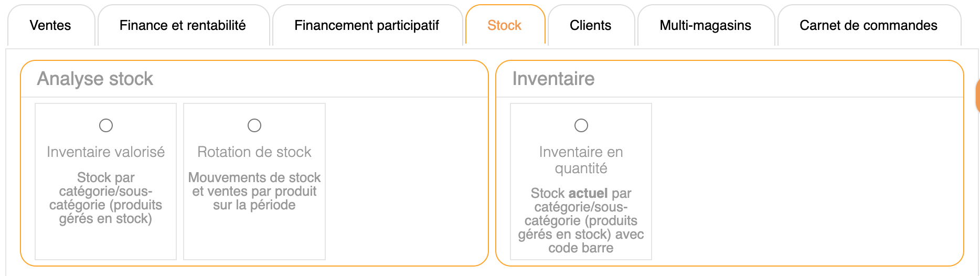Open the Ventes tab
980x276 pixels.
[x=50, y=25]
